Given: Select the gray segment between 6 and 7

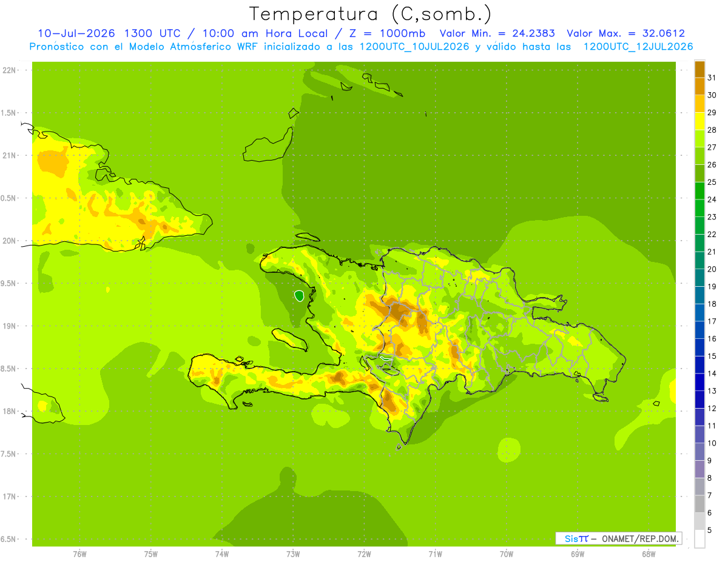Looking at the screenshot, I should click(x=699, y=504).
